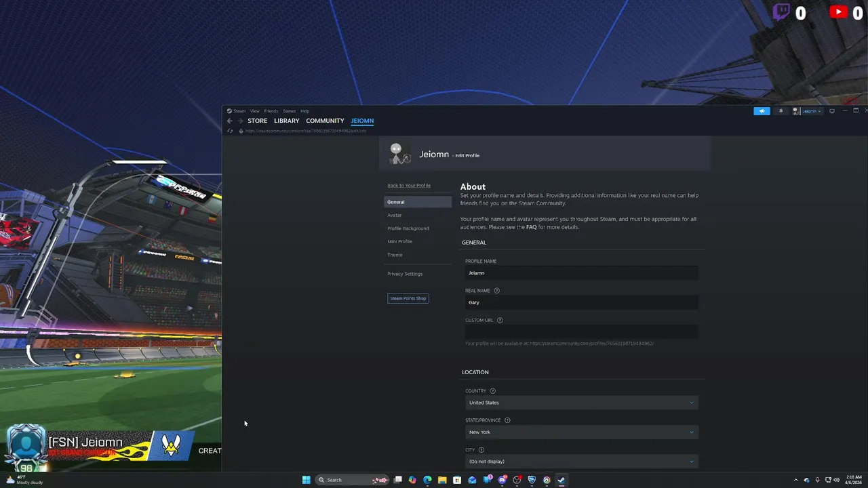868x488 pixels.
Task: Open the Help menu
Action: tap(305, 111)
